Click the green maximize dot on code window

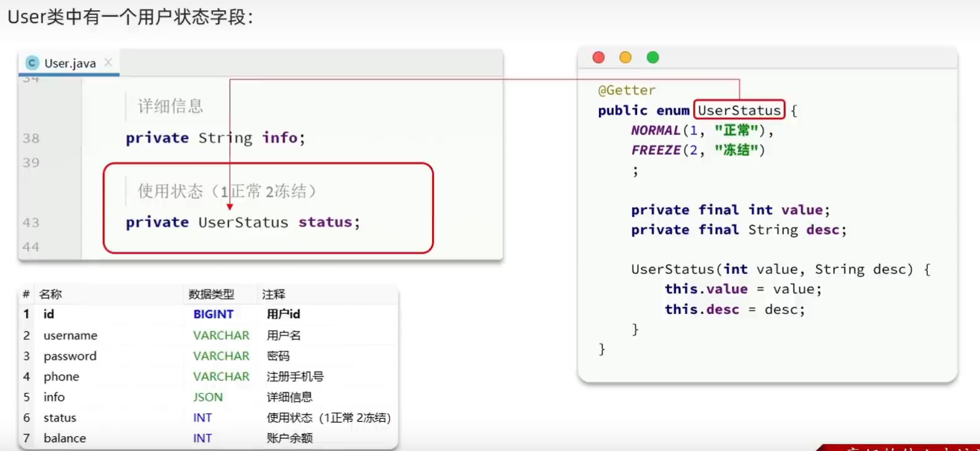click(652, 57)
